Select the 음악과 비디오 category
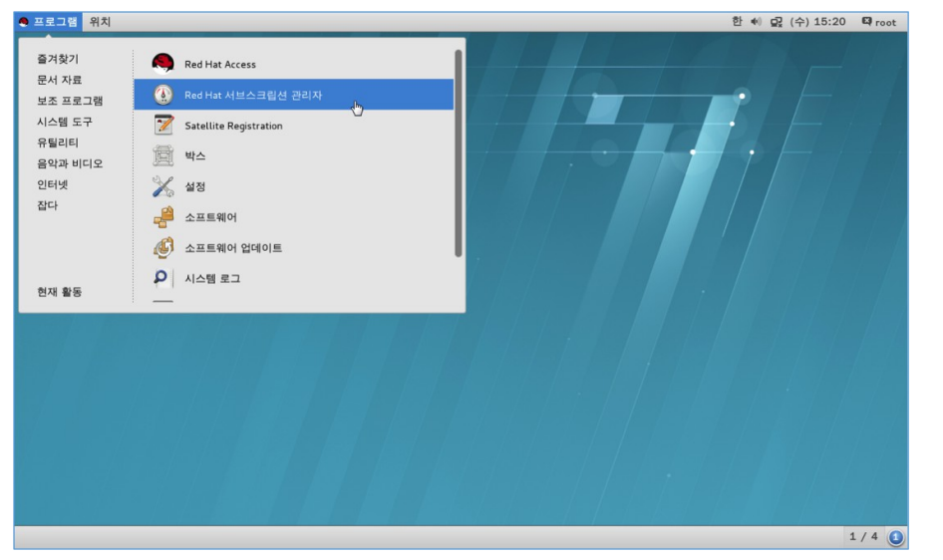 coord(70,163)
